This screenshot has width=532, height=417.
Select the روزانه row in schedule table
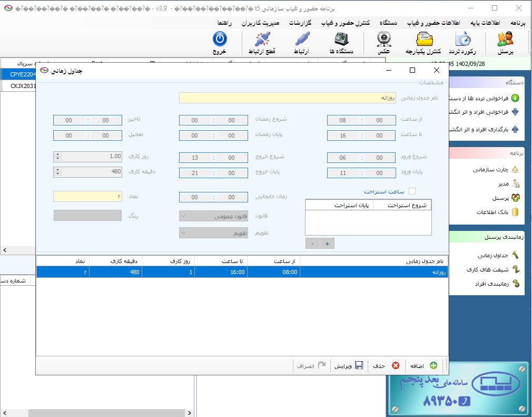coord(242,272)
